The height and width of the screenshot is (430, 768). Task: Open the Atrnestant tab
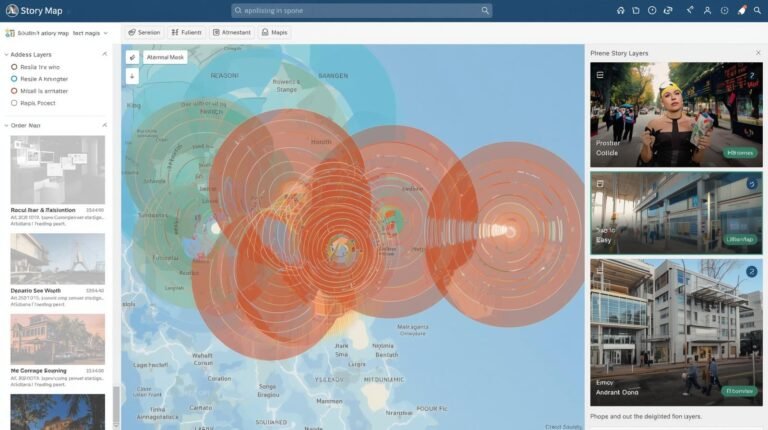(x=232, y=32)
